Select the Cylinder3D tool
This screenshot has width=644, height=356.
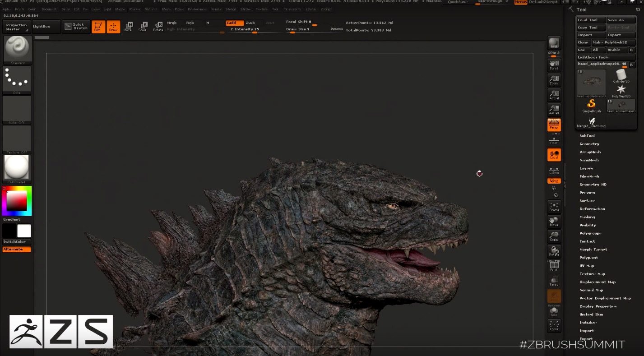[x=621, y=76]
